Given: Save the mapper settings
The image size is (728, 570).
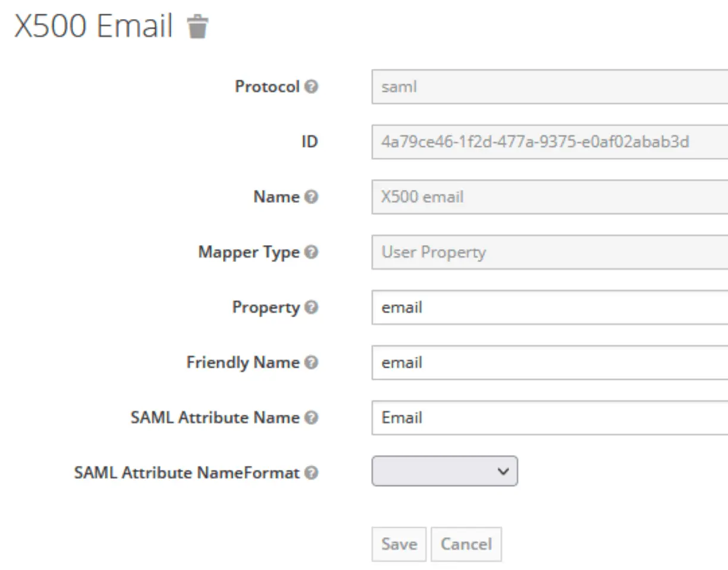Looking at the screenshot, I should tap(399, 544).
